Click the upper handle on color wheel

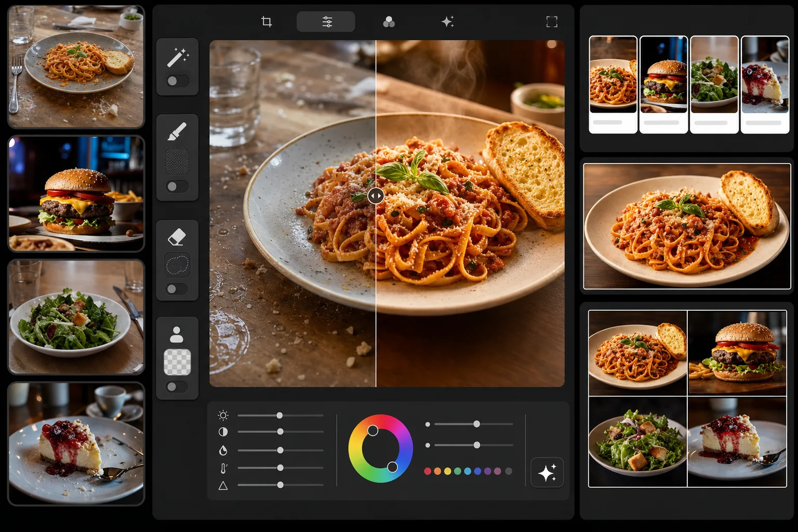[x=373, y=431]
